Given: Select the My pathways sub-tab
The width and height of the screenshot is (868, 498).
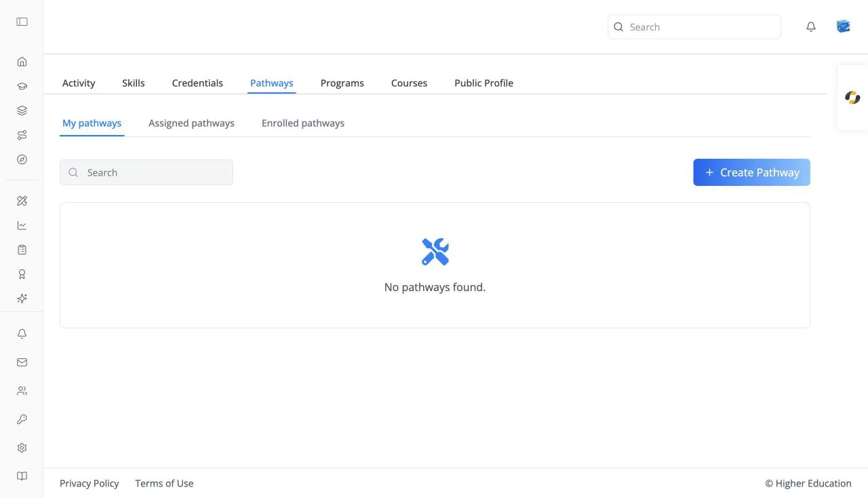Looking at the screenshot, I should tap(92, 123).
